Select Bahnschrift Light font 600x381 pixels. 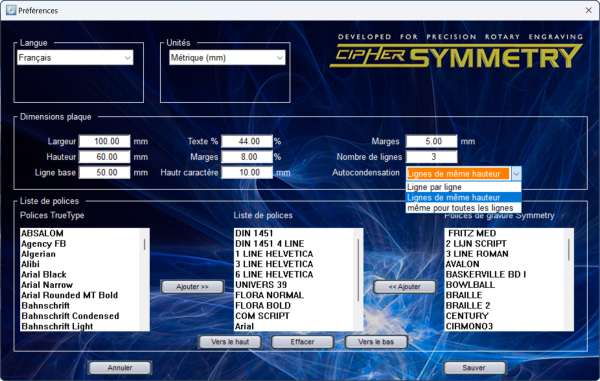(80, 326)
